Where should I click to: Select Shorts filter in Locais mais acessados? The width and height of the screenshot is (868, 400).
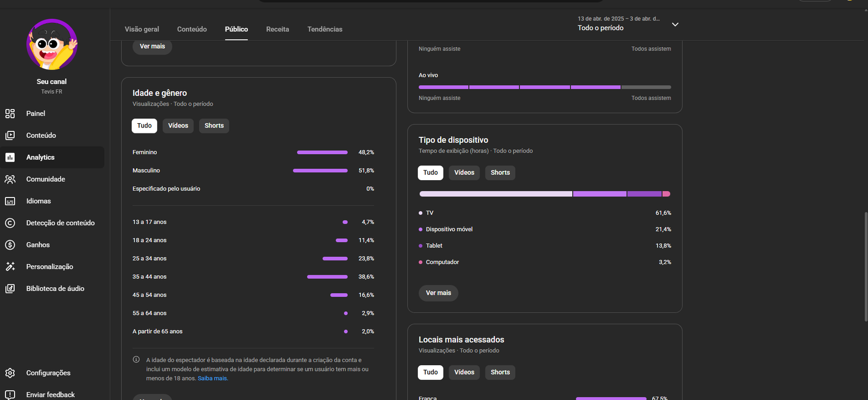(x=500, y=372)
